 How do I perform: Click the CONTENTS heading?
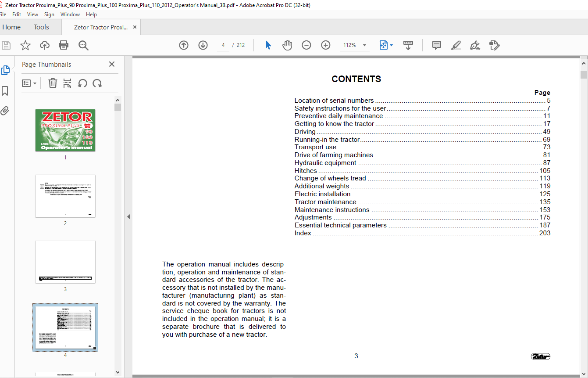[x=356, y=79]
